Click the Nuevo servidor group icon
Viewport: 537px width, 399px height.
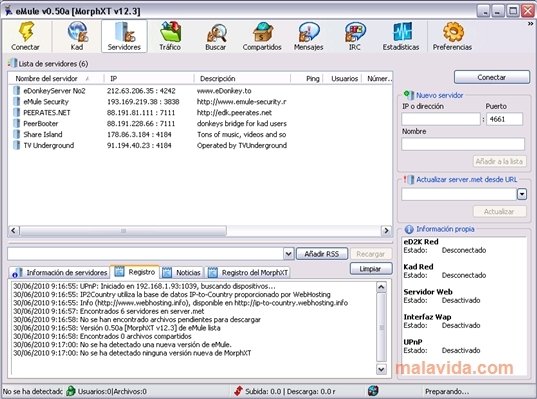[x=408, y=95]
